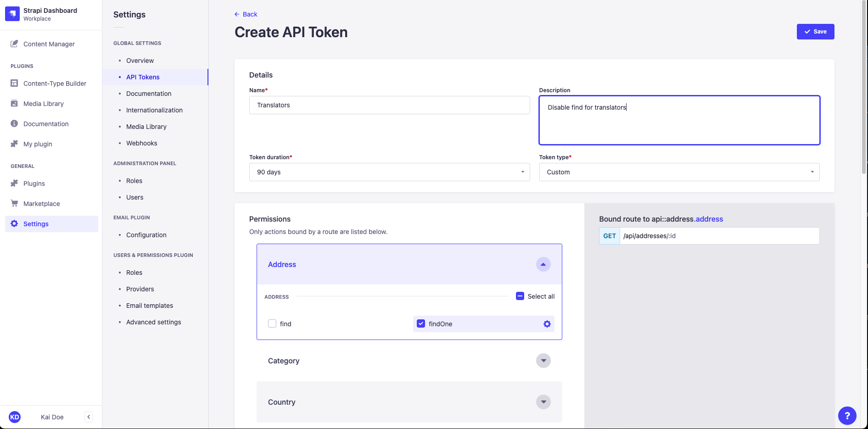The width and height of the screenshot is (868, 429).
Task: Click the Save button
Action: [x=815, y=31]
